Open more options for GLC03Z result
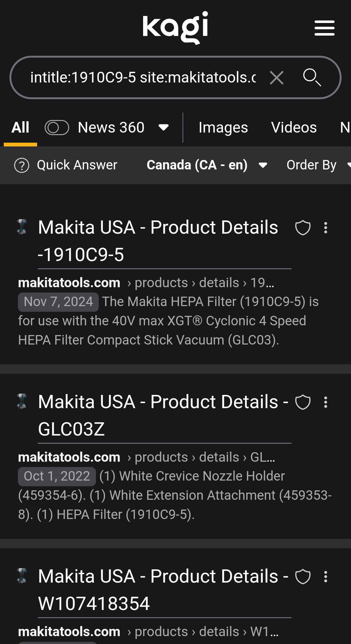Viewport: 351px width, 644px height. (x=326, y=402)
